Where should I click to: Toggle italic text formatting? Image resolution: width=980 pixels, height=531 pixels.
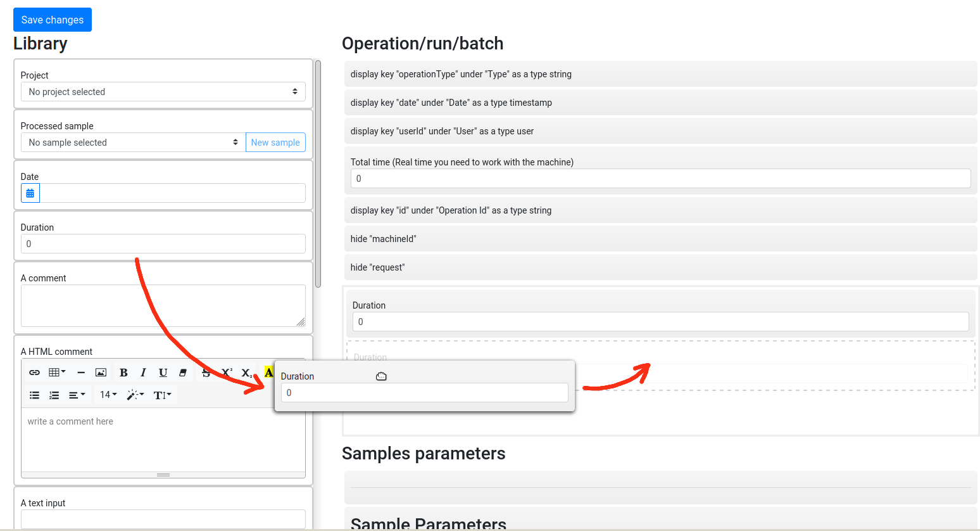[x=143, y=373]
